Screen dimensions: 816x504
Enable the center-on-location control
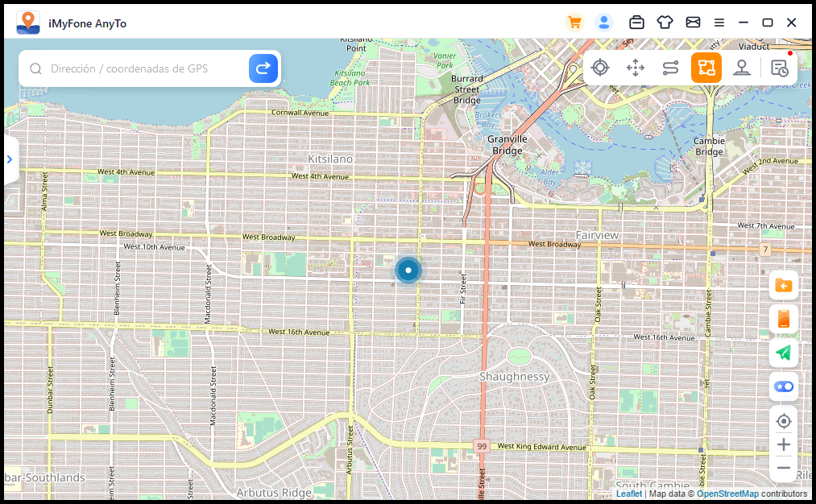click(x=783, y=421)
